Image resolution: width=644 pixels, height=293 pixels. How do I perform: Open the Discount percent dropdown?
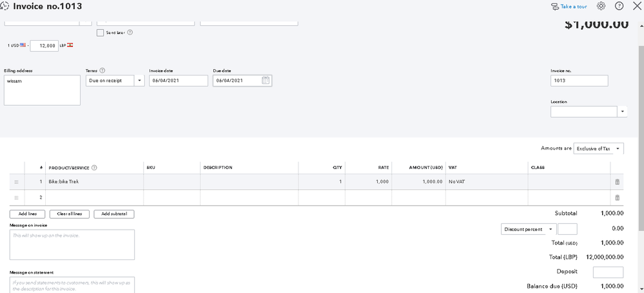[528, 229]
